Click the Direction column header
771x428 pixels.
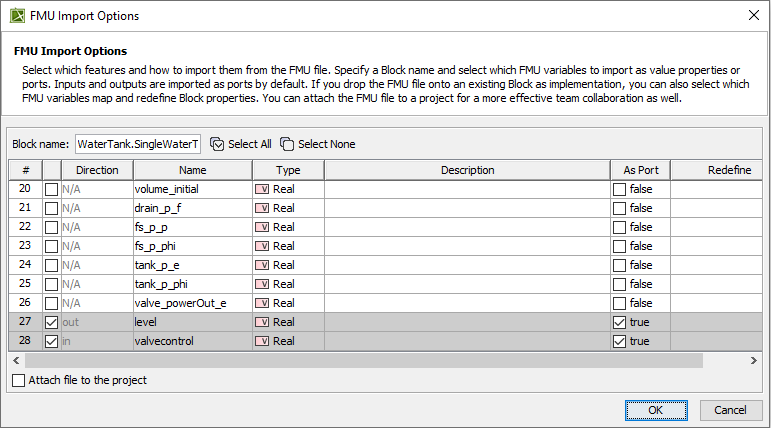coord(97,170)
